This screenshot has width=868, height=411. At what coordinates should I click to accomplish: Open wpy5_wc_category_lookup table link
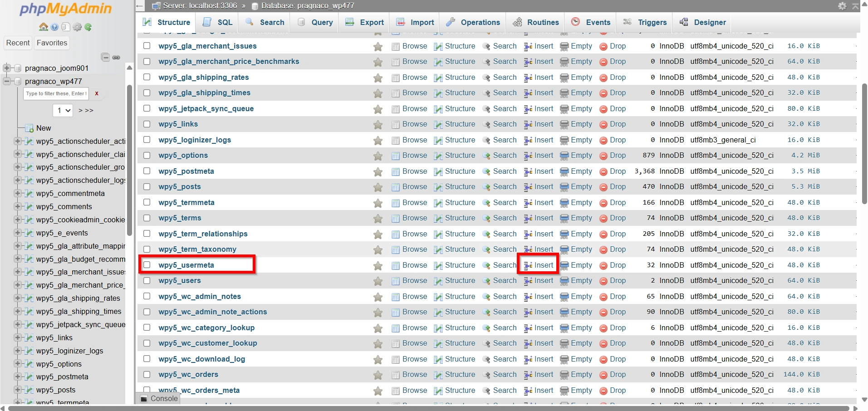tap(206, 328)
